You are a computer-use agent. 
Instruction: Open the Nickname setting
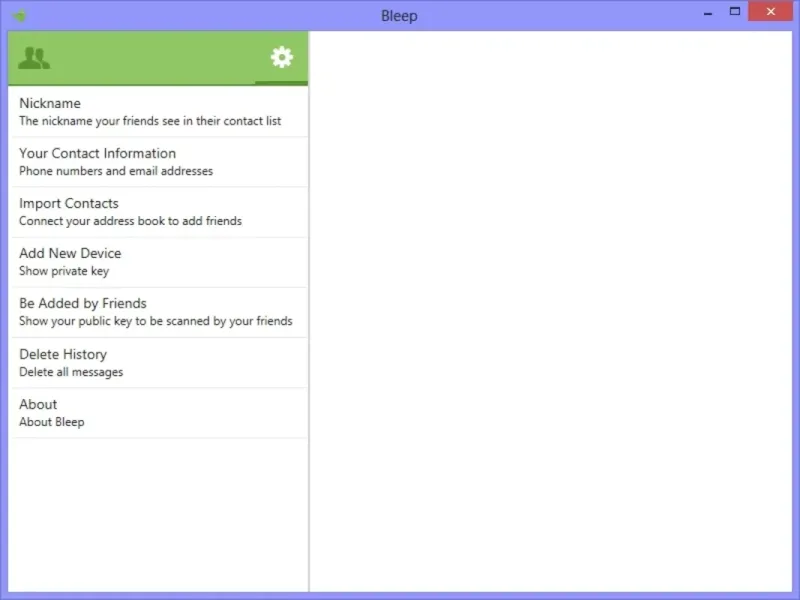click(x=160, y=112)
